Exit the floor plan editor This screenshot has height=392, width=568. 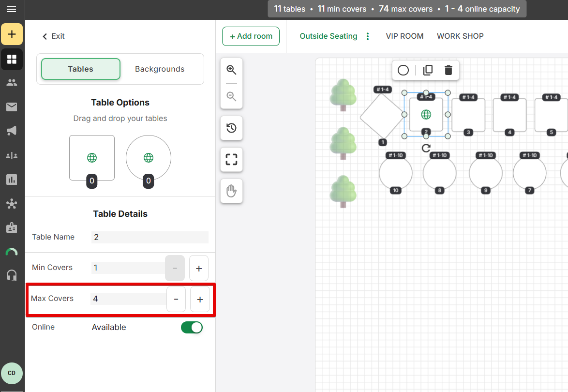pos(53,36)
